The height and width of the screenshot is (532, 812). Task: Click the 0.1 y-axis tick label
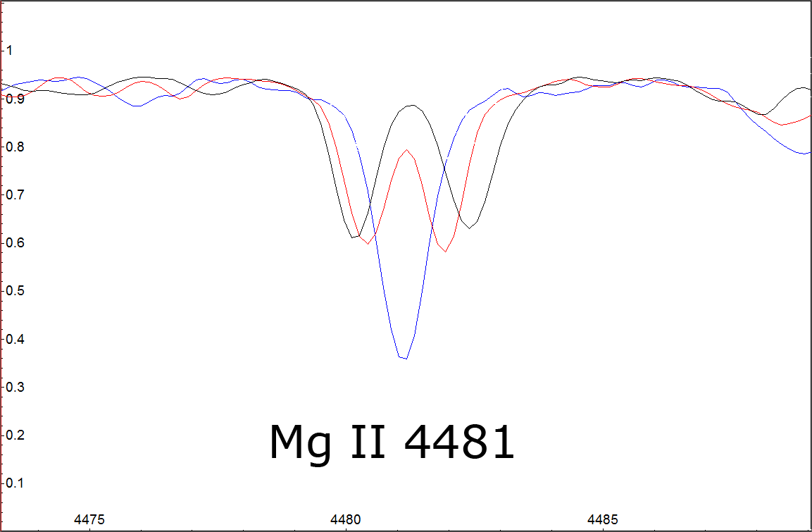[14, 483]
